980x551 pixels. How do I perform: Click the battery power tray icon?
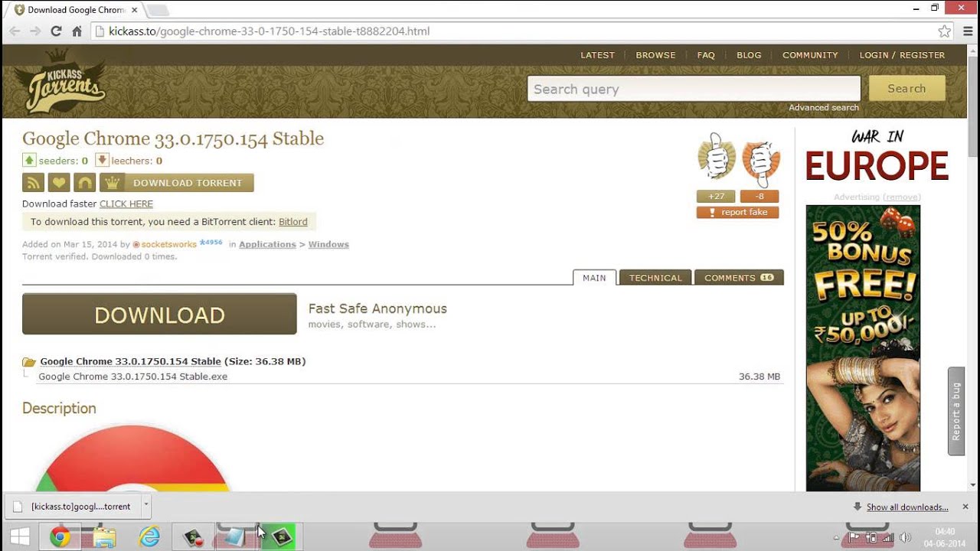(x=871, y=537)
